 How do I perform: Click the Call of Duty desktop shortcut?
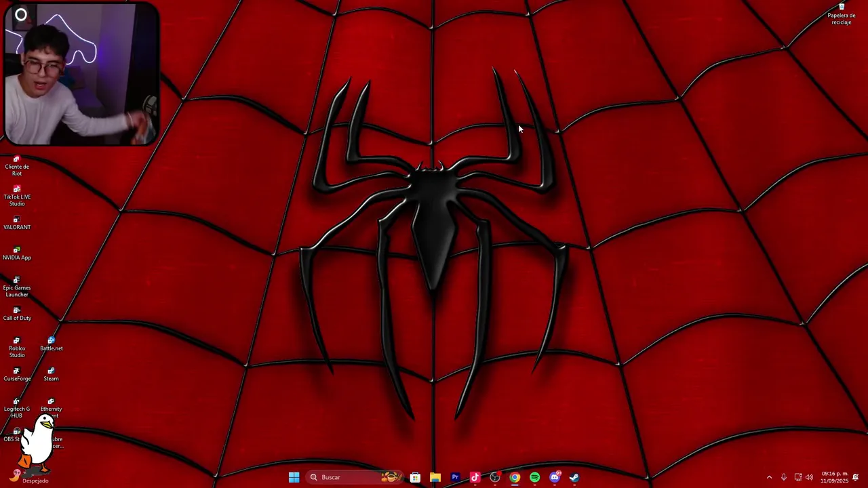(17, 314)
